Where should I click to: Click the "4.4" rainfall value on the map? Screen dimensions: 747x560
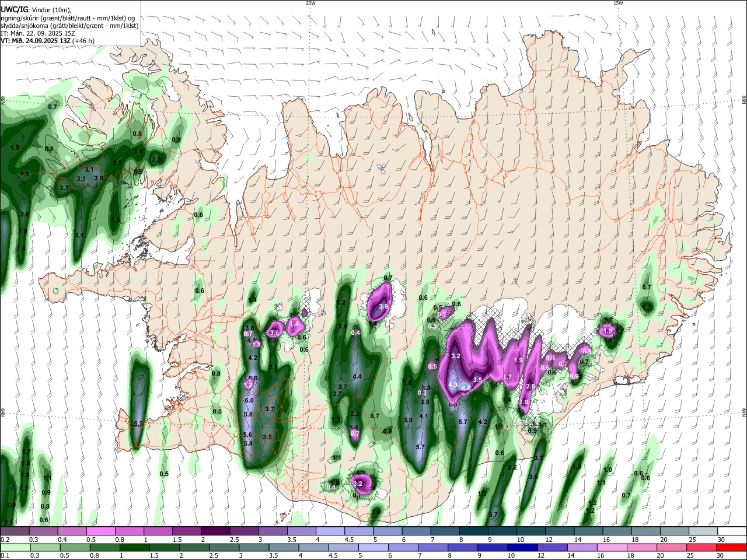click(358, 376)
